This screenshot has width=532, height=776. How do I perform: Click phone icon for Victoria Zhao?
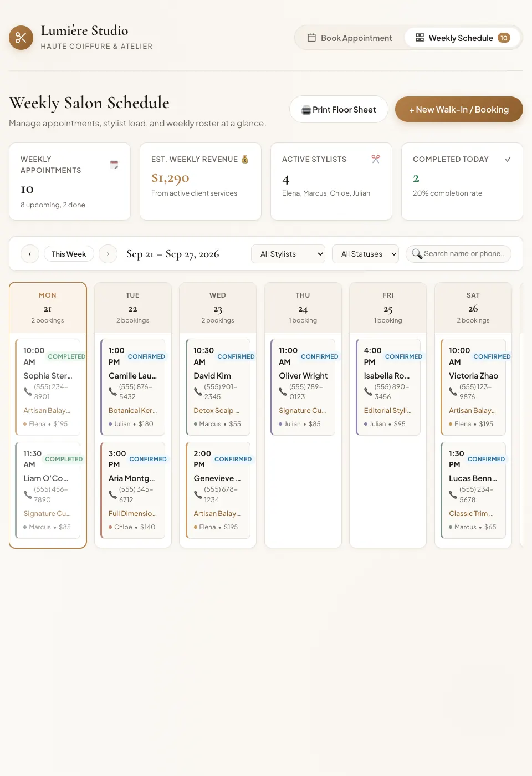coord(453,391)
